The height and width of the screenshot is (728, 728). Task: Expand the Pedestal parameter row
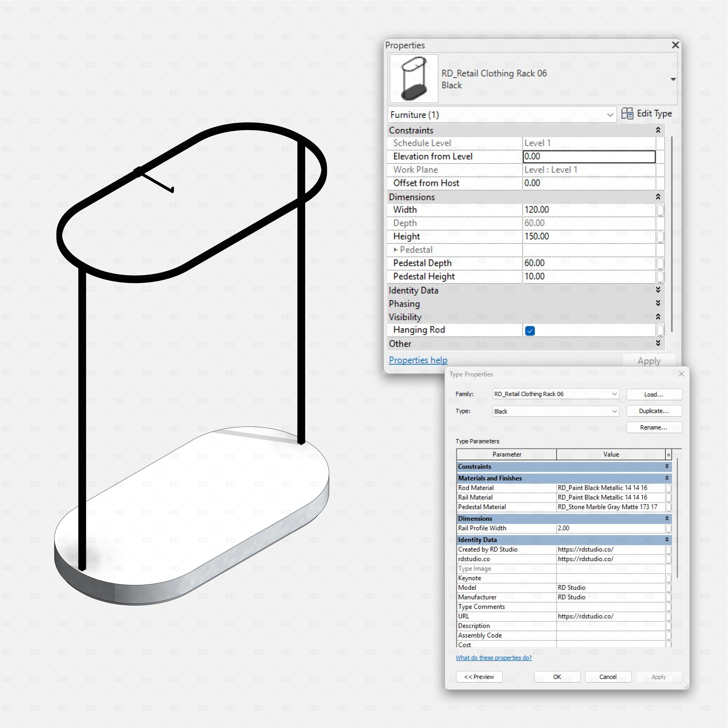(395, 250)
